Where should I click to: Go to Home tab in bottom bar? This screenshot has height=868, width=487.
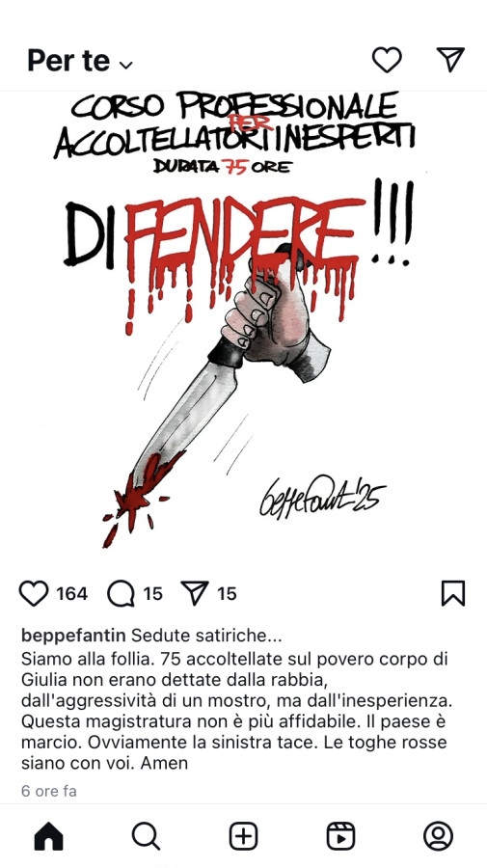(48, 836)
